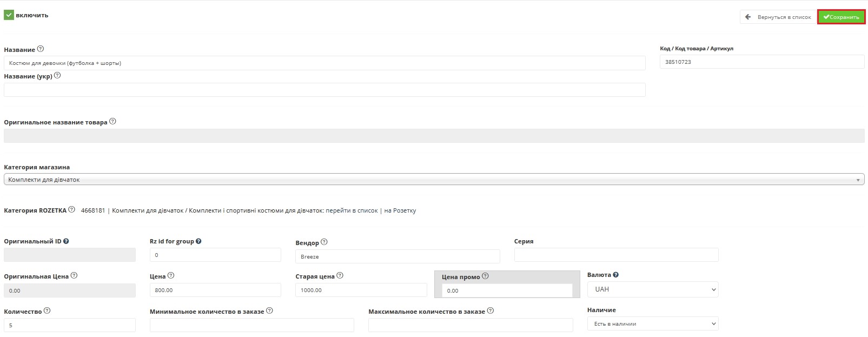Open help for the Вендор field
The height and width of the screenshot is (337, 868).
[324, 242]
